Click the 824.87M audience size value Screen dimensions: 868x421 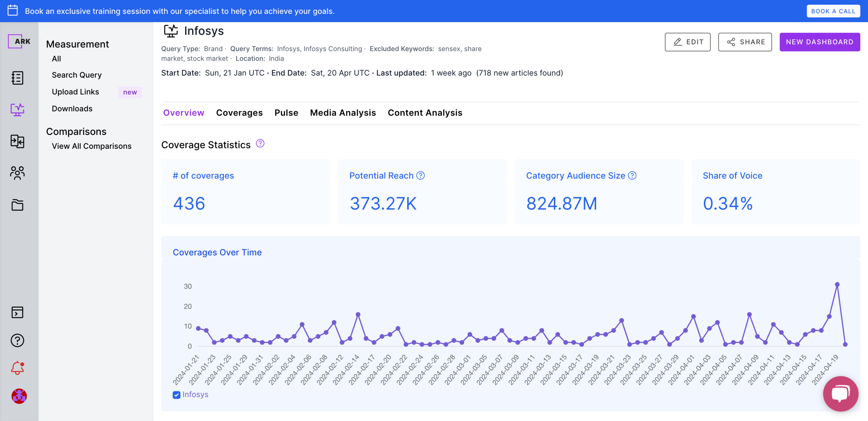[x=561, y=204]
